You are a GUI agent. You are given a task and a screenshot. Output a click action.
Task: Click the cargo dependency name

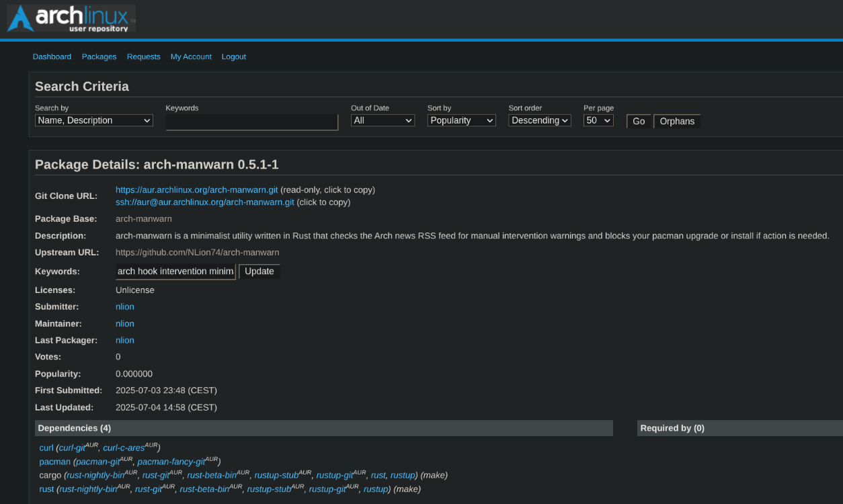[50, 476]
